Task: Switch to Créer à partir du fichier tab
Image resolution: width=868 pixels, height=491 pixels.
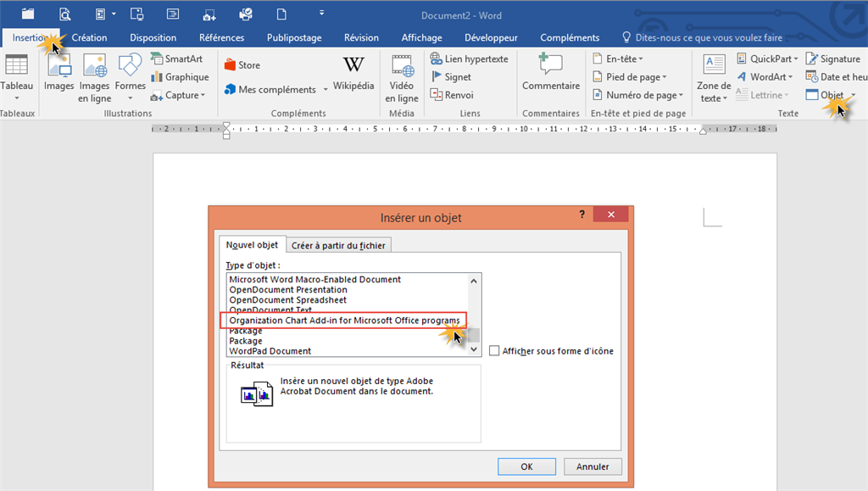Action: click(x=338, y=245)
